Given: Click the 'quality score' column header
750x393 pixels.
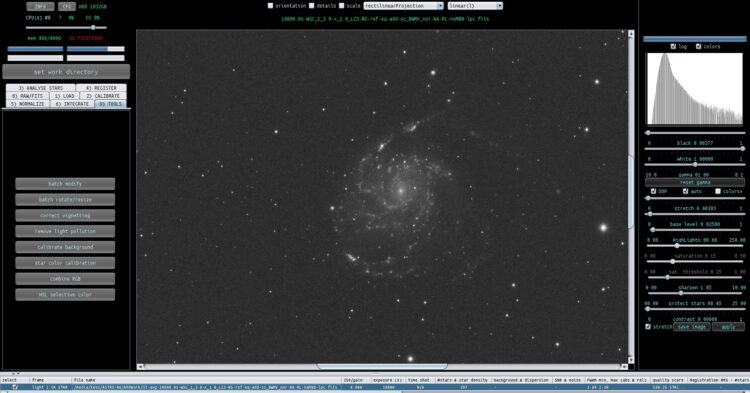Looking at the screenshot, I should click(x=668, y=380).
